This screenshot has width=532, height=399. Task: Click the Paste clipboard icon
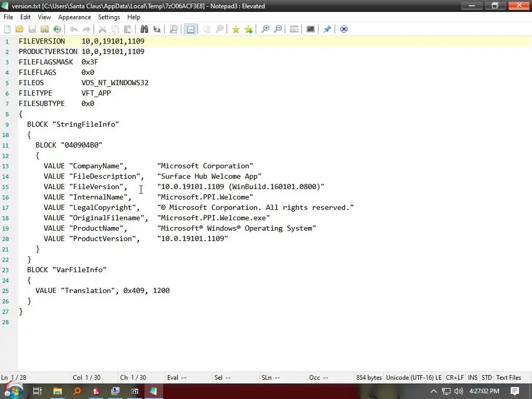pos(128,29)
